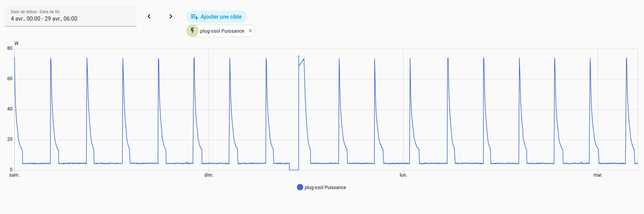This screenshot has height=214, width=644.
Task: Click the 'dim.' x-axis label
Action: [209, 175]
